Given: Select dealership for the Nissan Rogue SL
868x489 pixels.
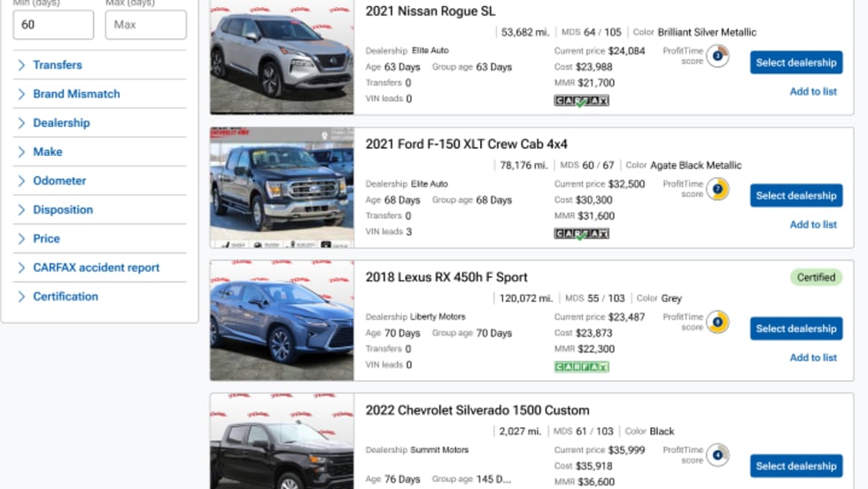Looking at the screenshot, I should pyautogui.click(x=795, y=63).
